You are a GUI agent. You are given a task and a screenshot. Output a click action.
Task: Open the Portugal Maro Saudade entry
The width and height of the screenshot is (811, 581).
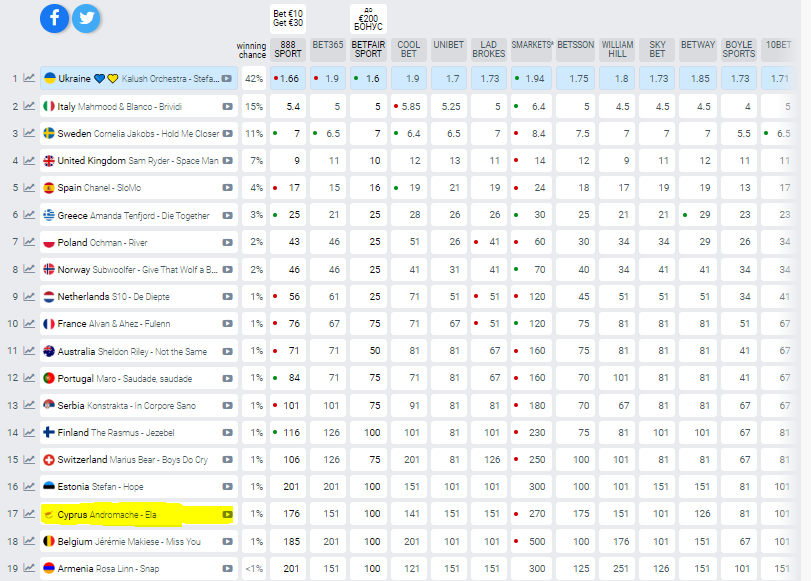[139, 378]
